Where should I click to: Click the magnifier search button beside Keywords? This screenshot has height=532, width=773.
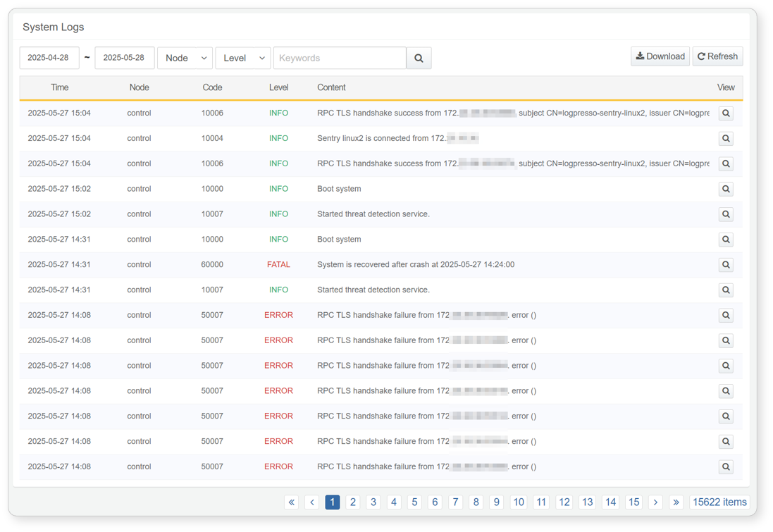coord(419,58)
